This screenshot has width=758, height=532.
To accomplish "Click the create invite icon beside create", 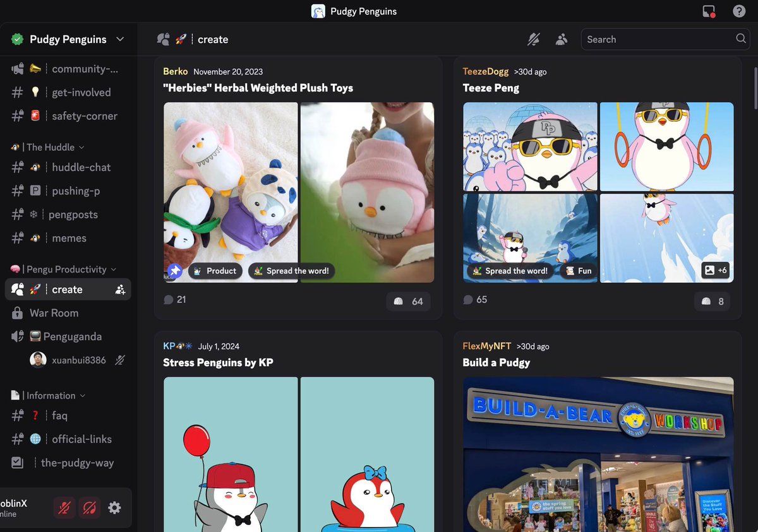I will point(120,290).
